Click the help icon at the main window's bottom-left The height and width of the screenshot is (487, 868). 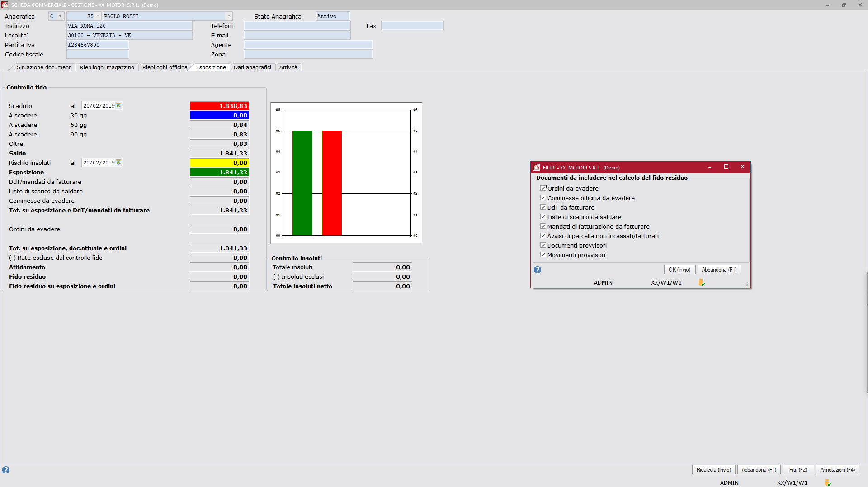pos(6,470)
